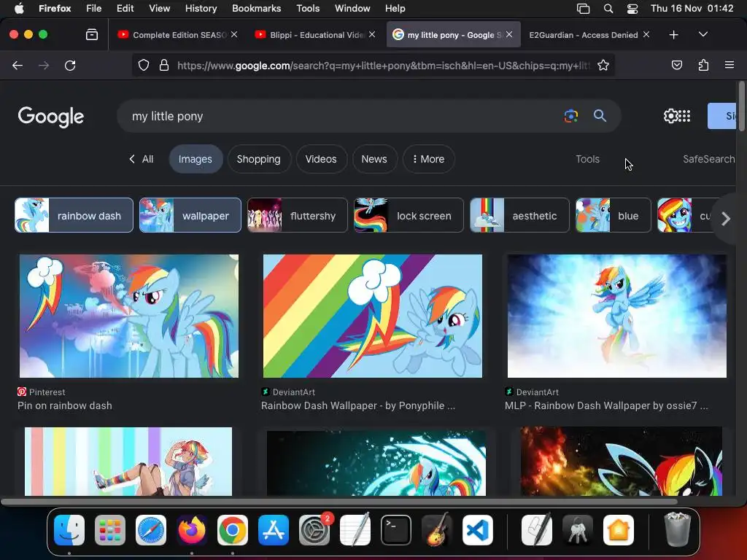Toggle the blue filter chip
Screen dimensions: 747x560
click(x=613, y=215)
